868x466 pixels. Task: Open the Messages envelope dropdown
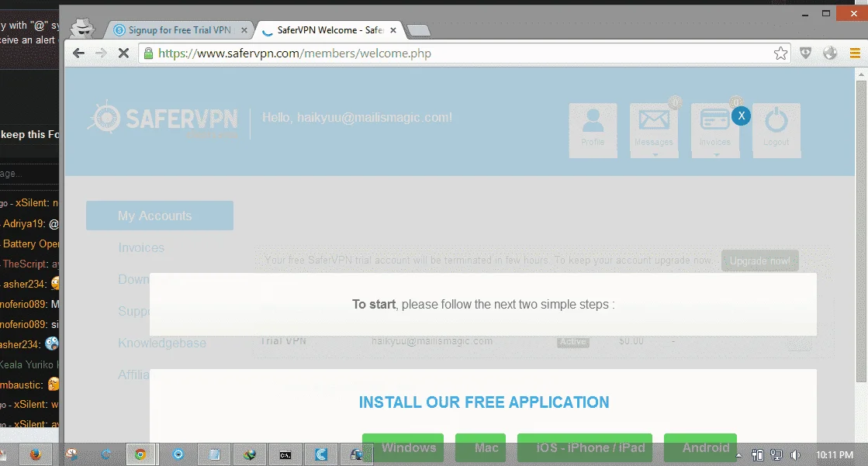tap(654, 130)
